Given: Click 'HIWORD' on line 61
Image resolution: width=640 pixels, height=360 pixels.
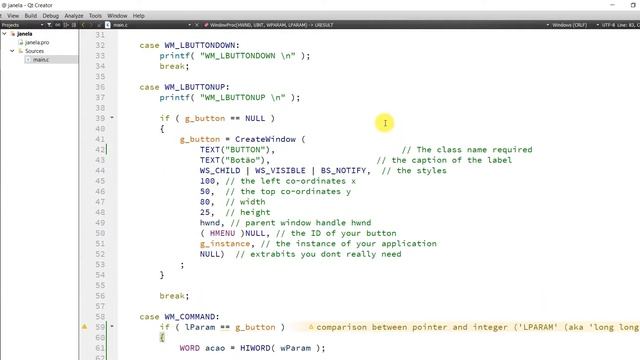Looking at the screenshot, I should pyautogui.click(x=255, y=348).
